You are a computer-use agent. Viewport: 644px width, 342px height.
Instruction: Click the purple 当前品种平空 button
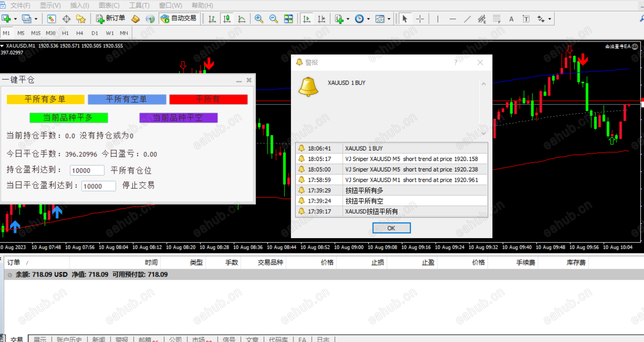(x=178, y=117)
